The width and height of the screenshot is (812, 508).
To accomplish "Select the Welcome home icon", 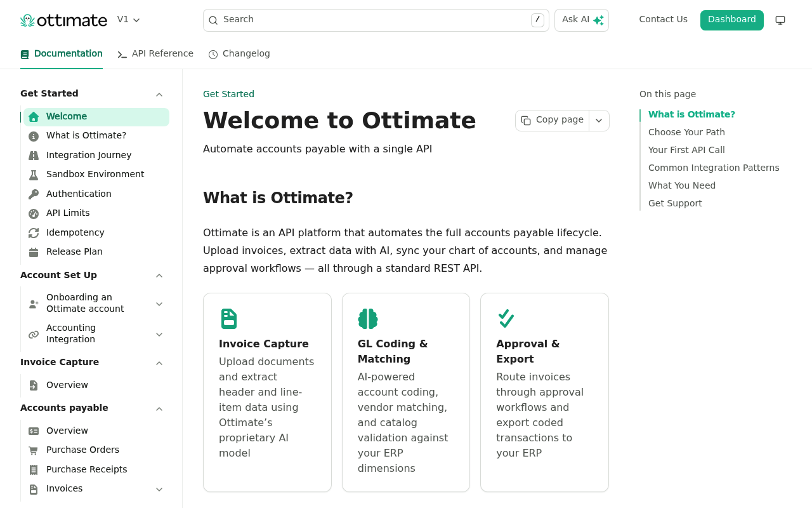I will 34,117.
